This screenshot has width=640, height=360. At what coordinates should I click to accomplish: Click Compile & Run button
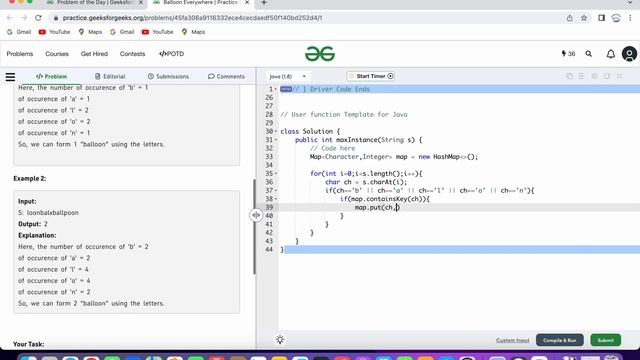click(x=560, y=340)
